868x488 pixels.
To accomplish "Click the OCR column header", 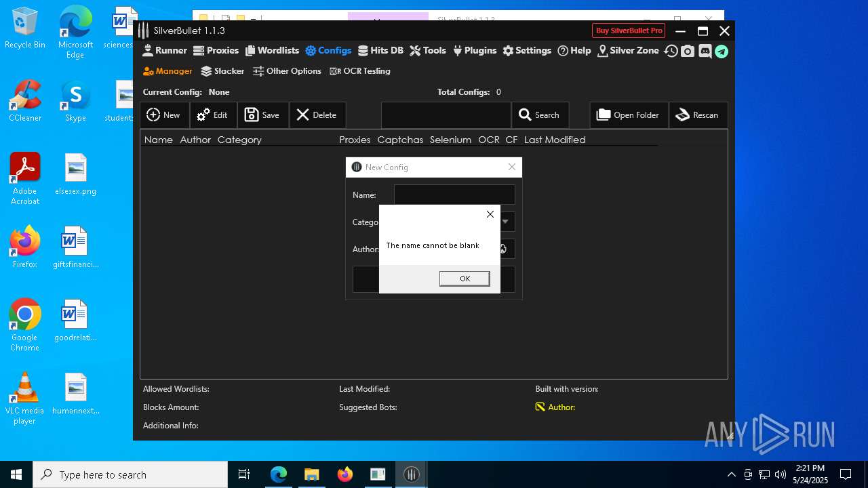I will 489,140.
